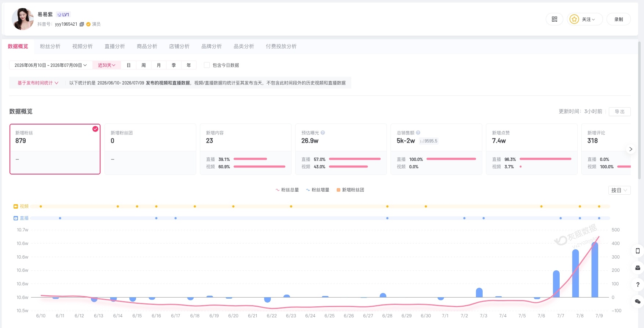Open the question mark help icon
Screen dimensions: 644x328
[x=638, y=285]
